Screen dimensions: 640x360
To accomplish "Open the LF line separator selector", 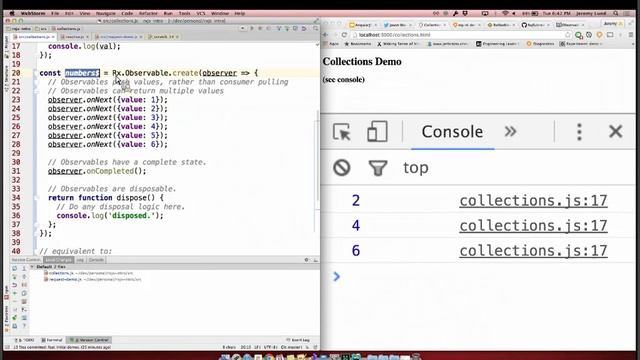I will click(x=257, y=347).
